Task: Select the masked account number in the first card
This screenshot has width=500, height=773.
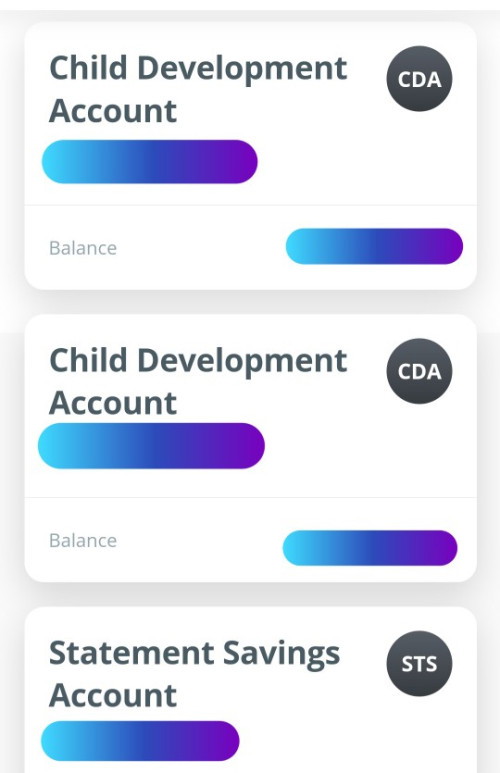Action: coord(150,162)
